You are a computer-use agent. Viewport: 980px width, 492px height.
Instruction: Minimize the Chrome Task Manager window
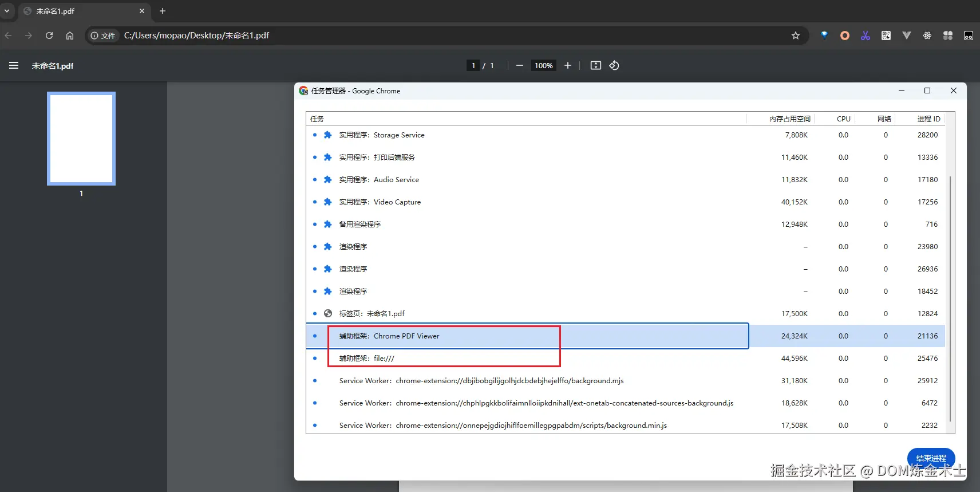click(902, 90)
